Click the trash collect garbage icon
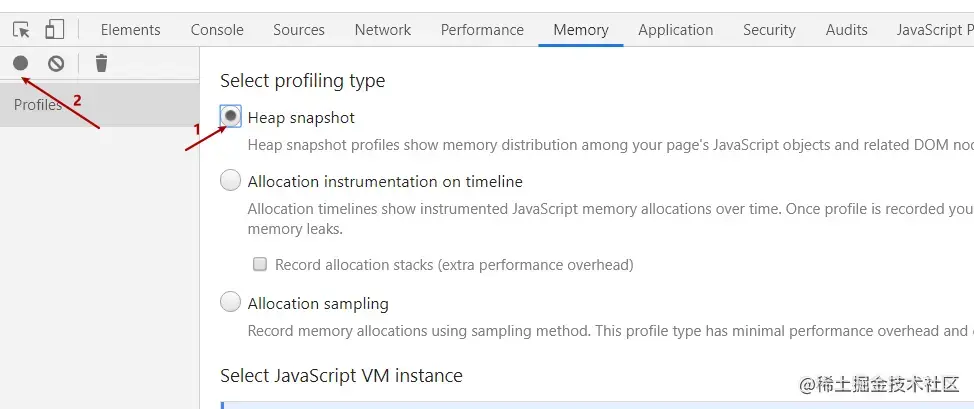Image resolution: width=974 pixels, height=409 pixels. click(101, 64)
